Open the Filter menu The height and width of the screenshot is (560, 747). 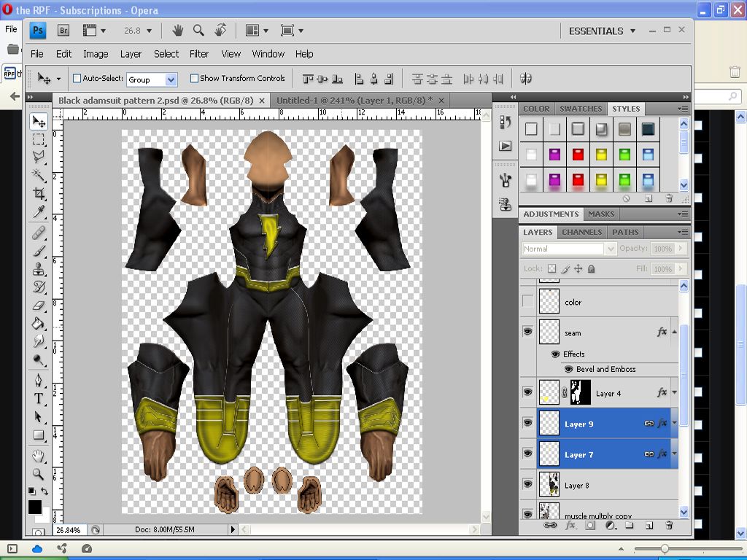(199, 54)
